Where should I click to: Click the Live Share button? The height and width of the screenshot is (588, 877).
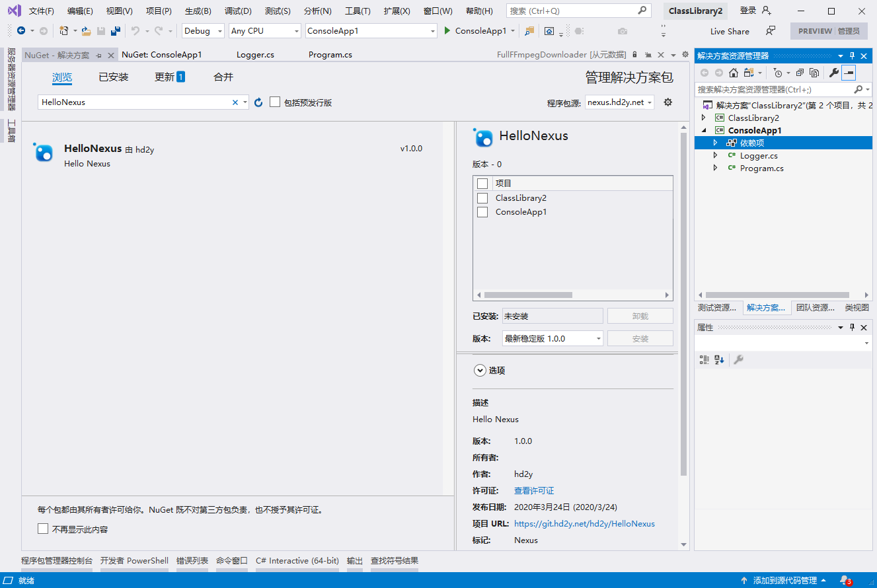point(730,31)
